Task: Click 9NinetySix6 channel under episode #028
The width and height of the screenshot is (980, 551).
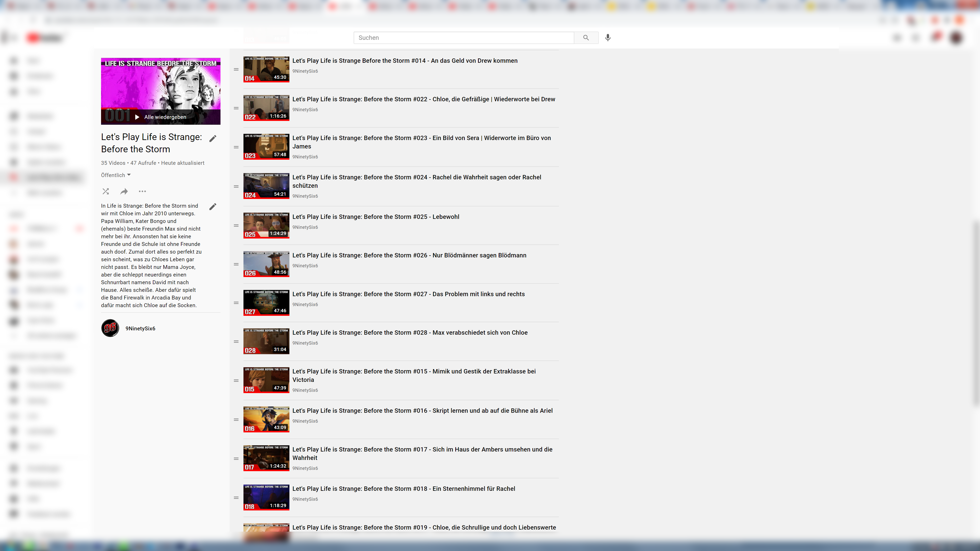Action: (305, 343)
